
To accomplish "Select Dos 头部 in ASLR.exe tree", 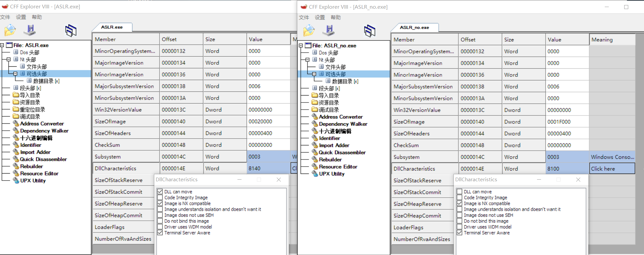I will click(30, 52).
